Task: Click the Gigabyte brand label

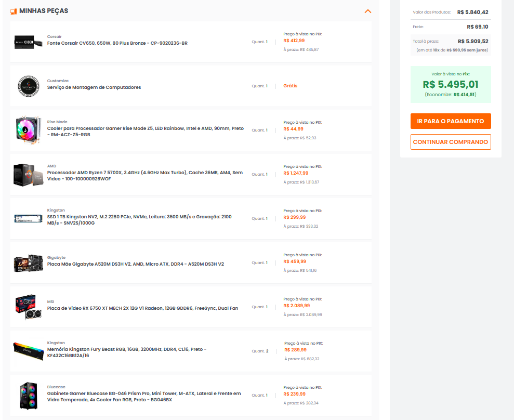Action: 56,258
